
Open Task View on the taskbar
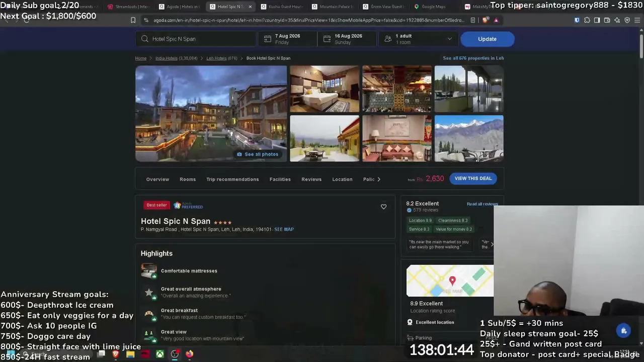(x=101, y=354)
